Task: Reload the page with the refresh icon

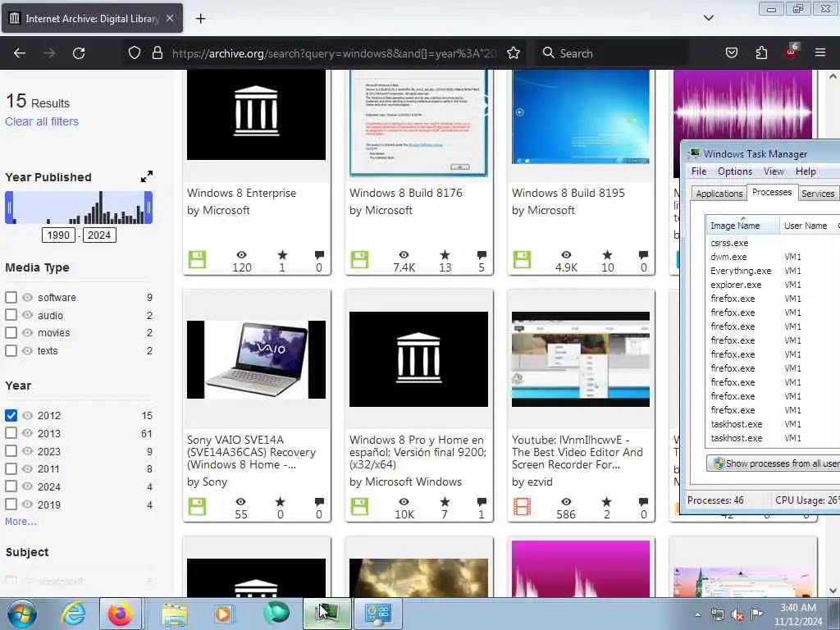Action: (x=79, y=53)
